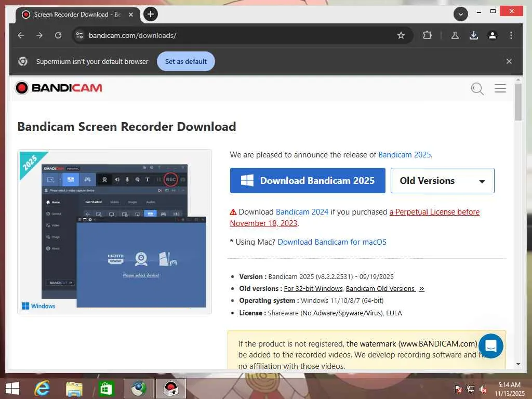Screen dimensions: 532x399
Task: Switch to Bandicam installer in taskbar
Action: point(170,389)
